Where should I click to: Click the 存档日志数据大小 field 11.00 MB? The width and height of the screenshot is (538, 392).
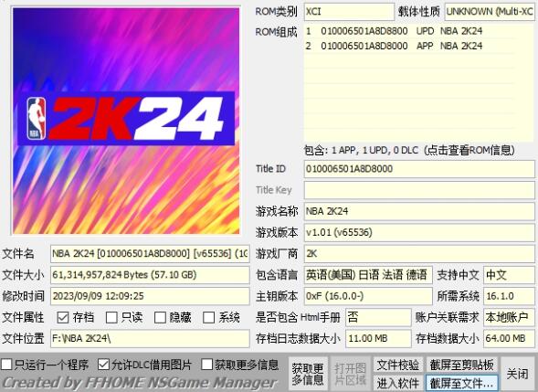click(378, 339)
